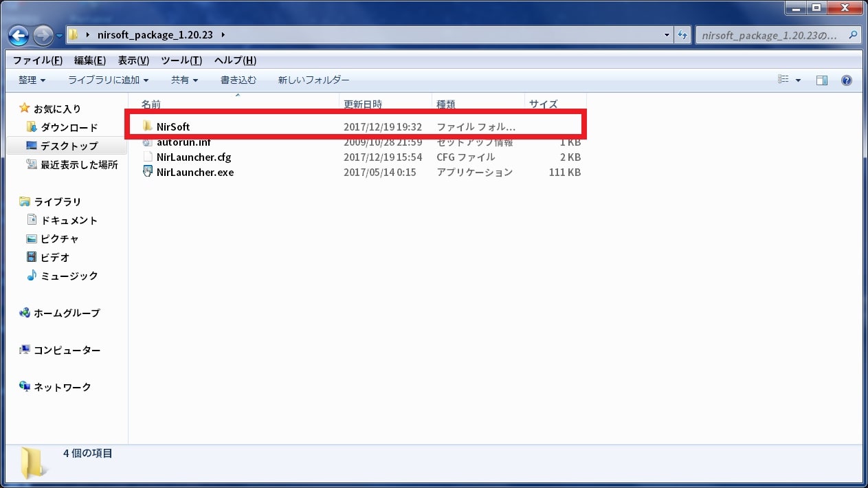Viewport: 868px width, 488px height.
Task: Expand address bar history dropdown arrow
Action: [668, 35]
